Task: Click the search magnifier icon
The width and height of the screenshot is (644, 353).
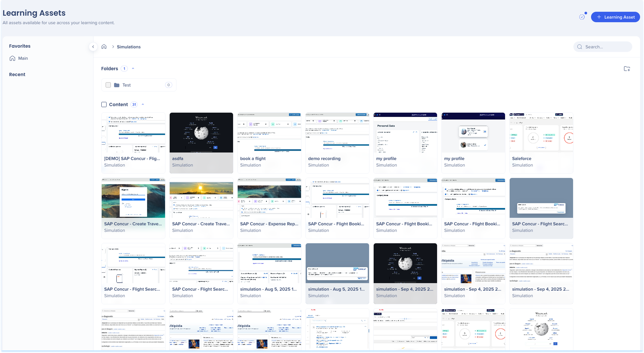Action: 580,47
